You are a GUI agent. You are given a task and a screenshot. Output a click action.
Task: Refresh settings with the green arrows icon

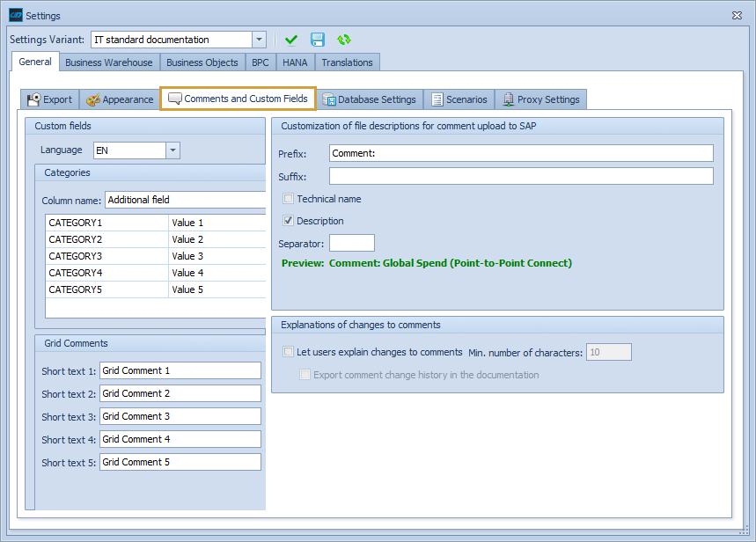(343, 40)
